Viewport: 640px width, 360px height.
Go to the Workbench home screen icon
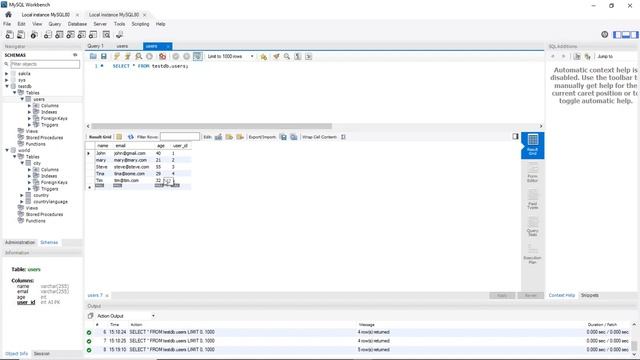point(8,14)
